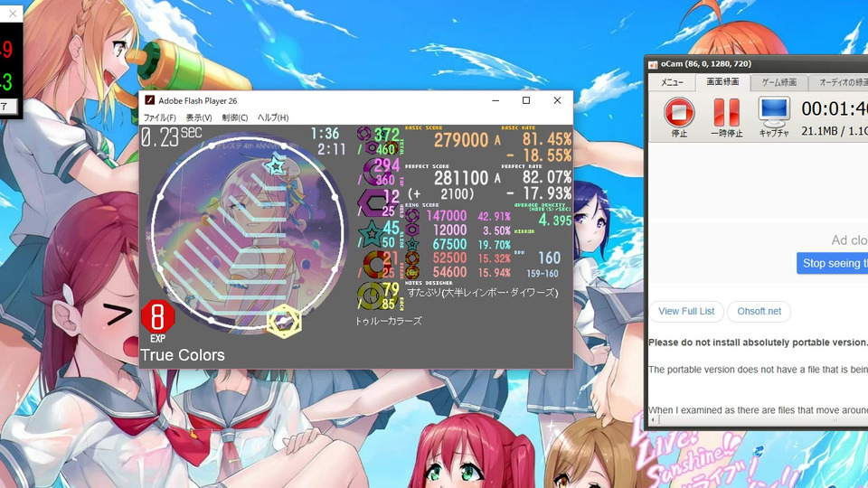The image size is (868, 488).
Task: Close the Adobe Flash Player window
Action: click(x=557, y=100)
